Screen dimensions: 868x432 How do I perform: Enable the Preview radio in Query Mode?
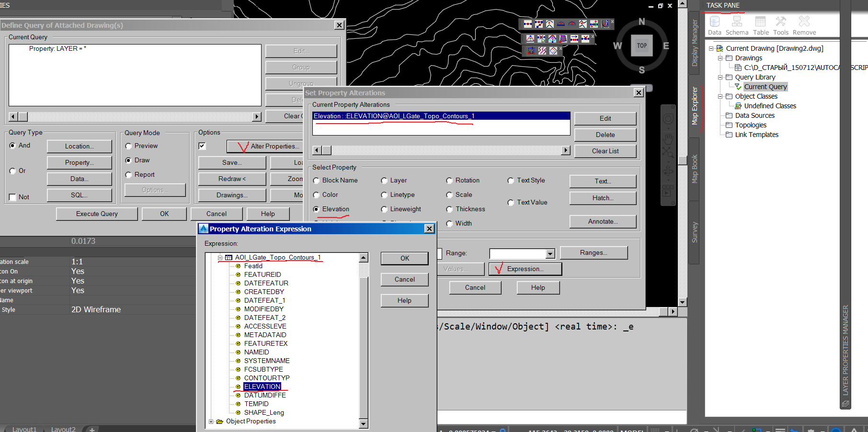pos(128,146)
